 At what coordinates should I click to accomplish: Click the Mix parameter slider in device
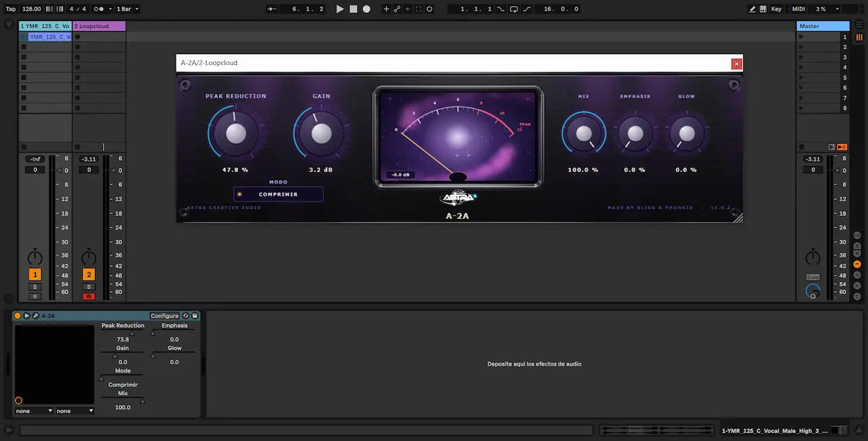123,400
